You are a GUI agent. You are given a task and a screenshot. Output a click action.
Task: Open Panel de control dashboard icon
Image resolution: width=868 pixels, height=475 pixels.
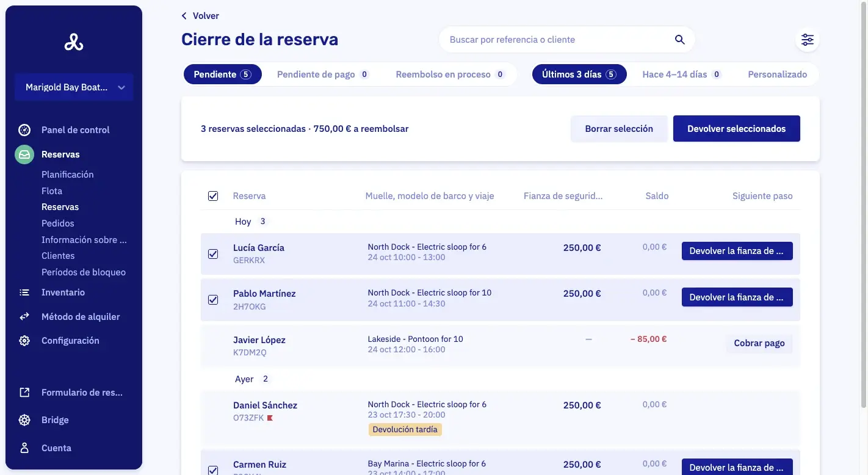24,130
